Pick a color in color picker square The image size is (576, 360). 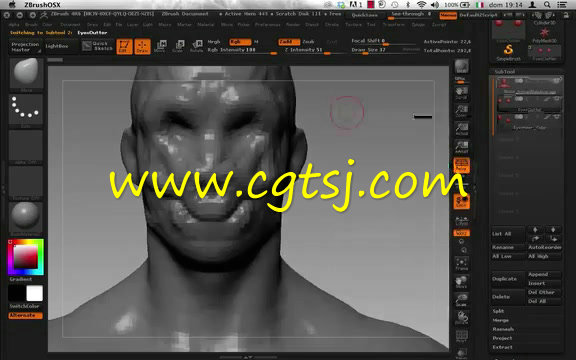click(25, 256)
